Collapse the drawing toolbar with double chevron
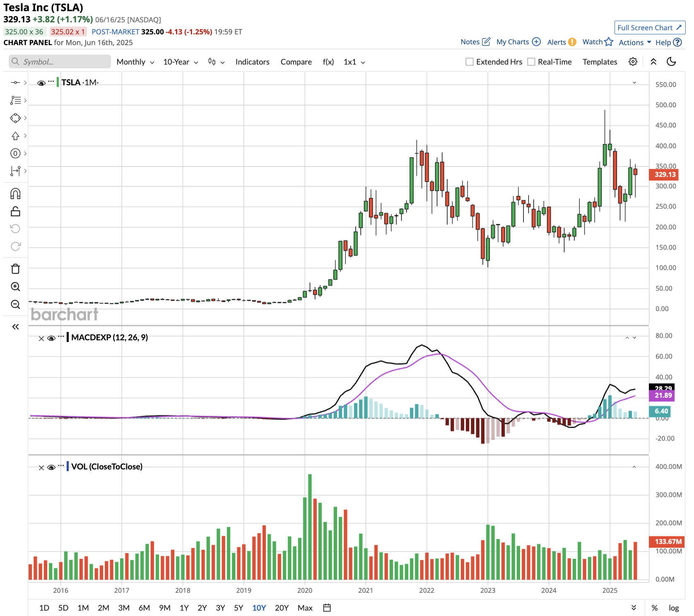Image resolution: width=694 pixels, height=616 pixels. 15,327
